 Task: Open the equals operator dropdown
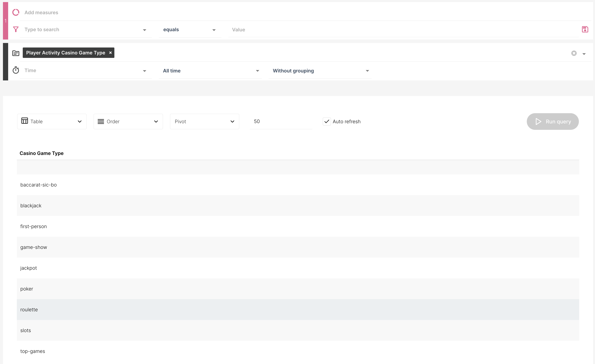pos(190,30)
